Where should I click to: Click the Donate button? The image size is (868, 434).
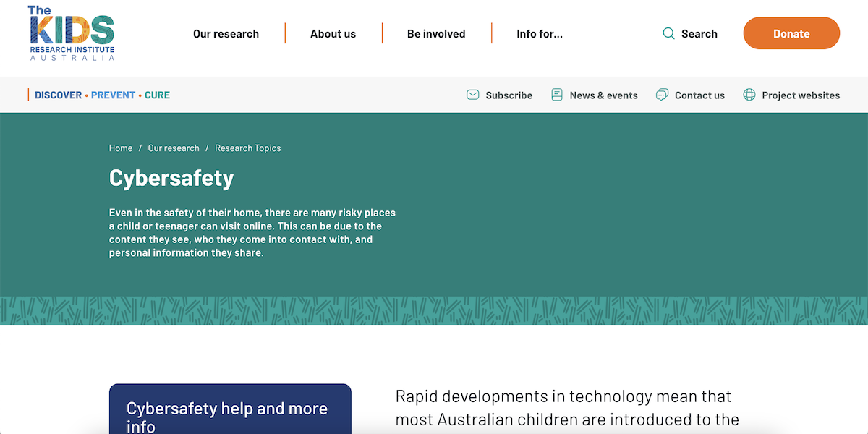791,33
